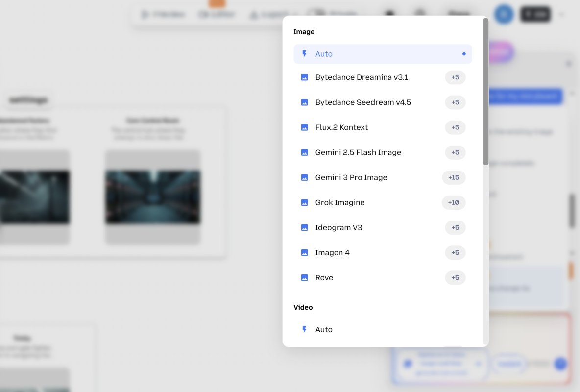Click the blue selection dot on Auto
Image resolution: width=580 pixels, height=392 pixels.
click(x=464, y=54)
